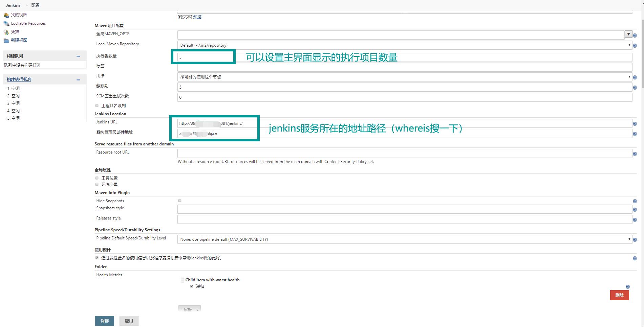Show help for Snapshots style

tap(635, 210)
